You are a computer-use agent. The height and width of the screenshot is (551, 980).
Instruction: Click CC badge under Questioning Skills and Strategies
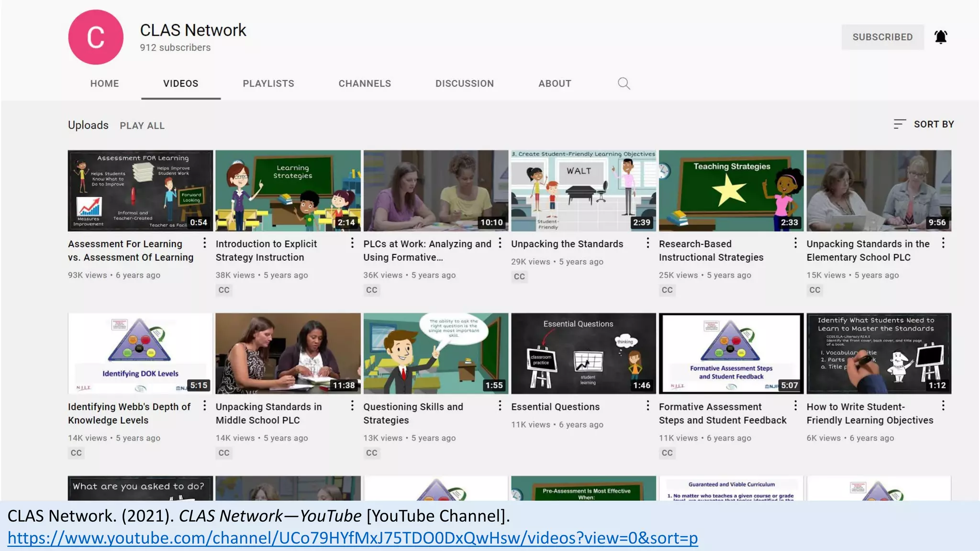coord(372,452)
